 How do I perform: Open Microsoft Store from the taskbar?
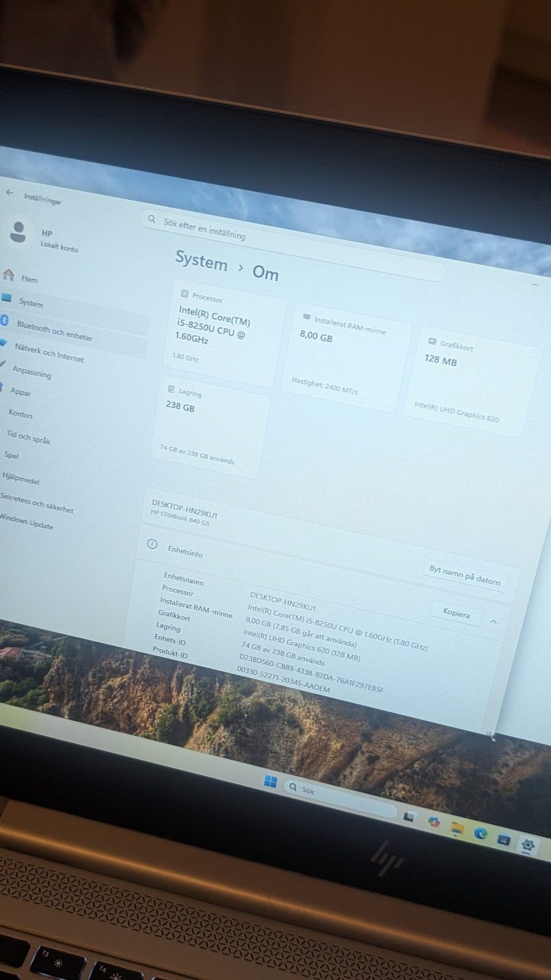[x=503, y=839]
